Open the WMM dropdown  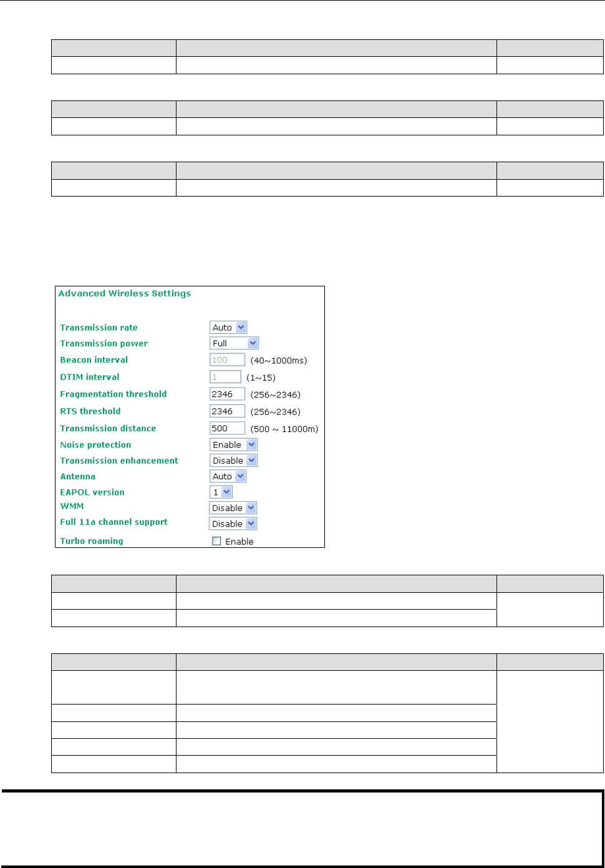click(233, 508)
